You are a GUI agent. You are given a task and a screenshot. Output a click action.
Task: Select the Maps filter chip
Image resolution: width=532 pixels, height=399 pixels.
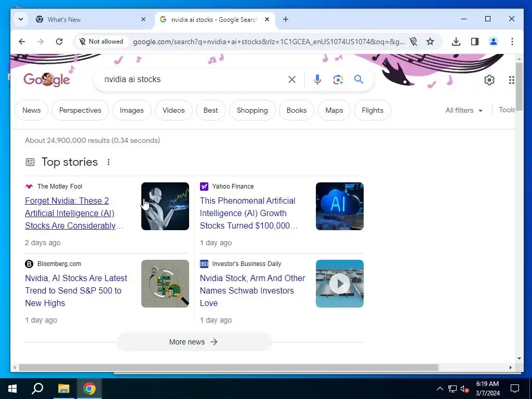point(334,110)
